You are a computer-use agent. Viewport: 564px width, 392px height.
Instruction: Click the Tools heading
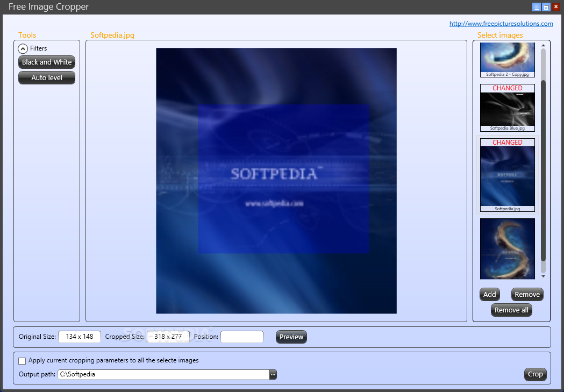click(x=27, y=35)
